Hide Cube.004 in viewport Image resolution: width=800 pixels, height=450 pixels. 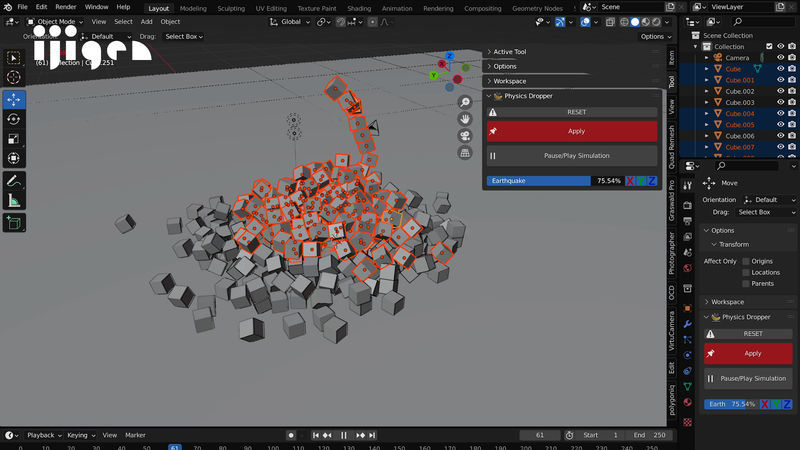[x=781, y=113]
